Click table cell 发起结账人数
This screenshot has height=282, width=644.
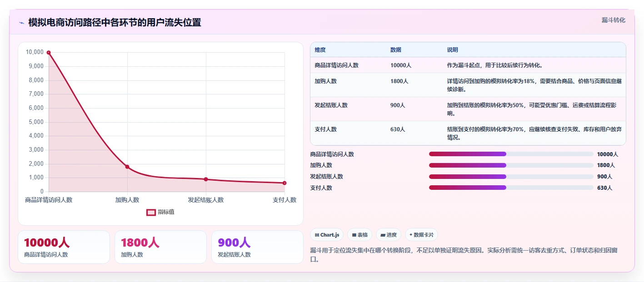pos(331,105)
